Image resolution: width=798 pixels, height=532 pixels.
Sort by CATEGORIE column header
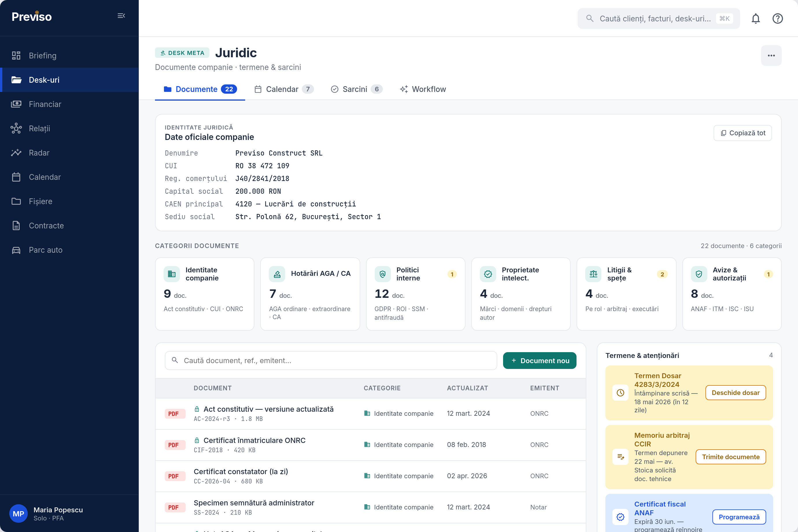(x=382, y=388)
